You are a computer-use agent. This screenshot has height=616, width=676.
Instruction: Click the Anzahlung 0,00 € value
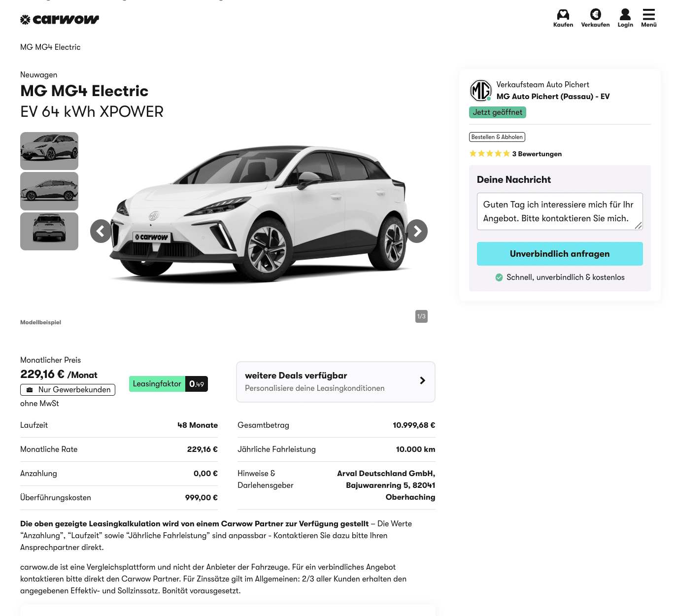tap(205, 474)
